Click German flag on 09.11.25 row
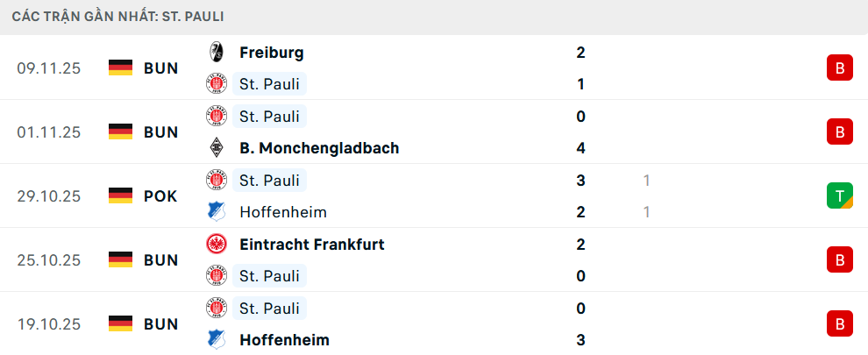 (x=120, y=68)
